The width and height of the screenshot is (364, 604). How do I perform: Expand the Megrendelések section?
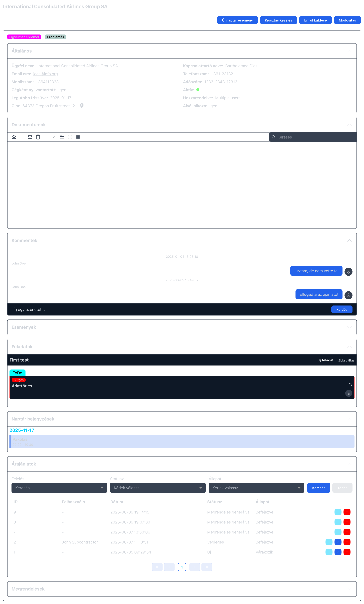point(349,589)
